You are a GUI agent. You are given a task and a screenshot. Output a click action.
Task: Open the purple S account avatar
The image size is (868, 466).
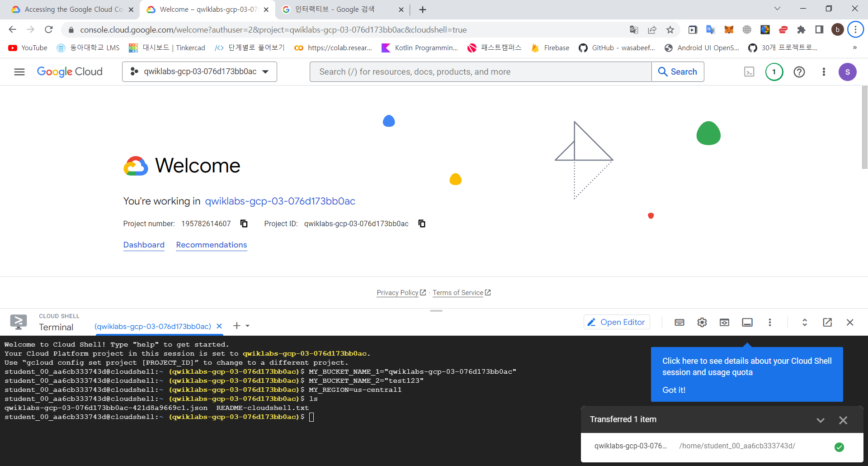(847, 72)
